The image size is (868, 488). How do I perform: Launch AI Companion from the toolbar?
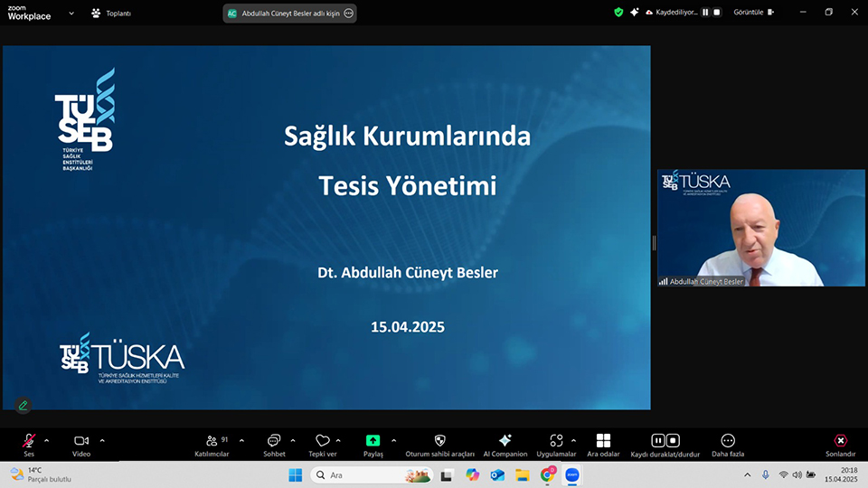click(x=505, y=441)
